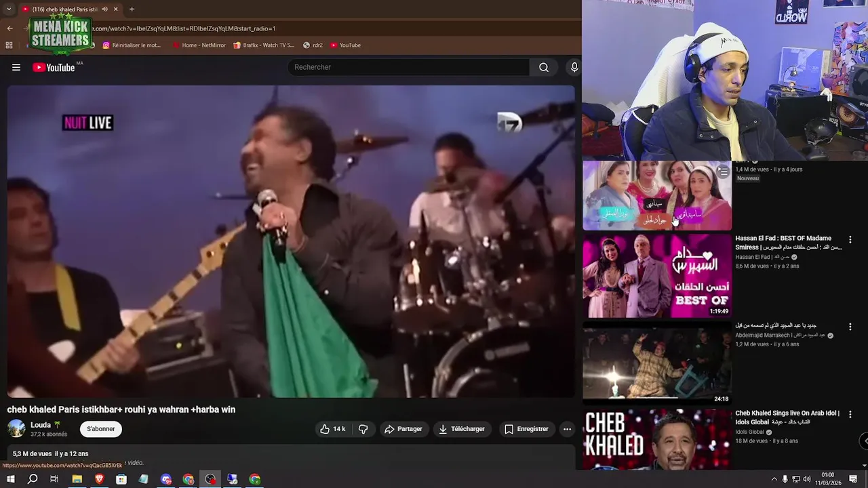Save the video with Enregistrer
The width and height of the screenshot is (868, 488).
click(527, 429)
